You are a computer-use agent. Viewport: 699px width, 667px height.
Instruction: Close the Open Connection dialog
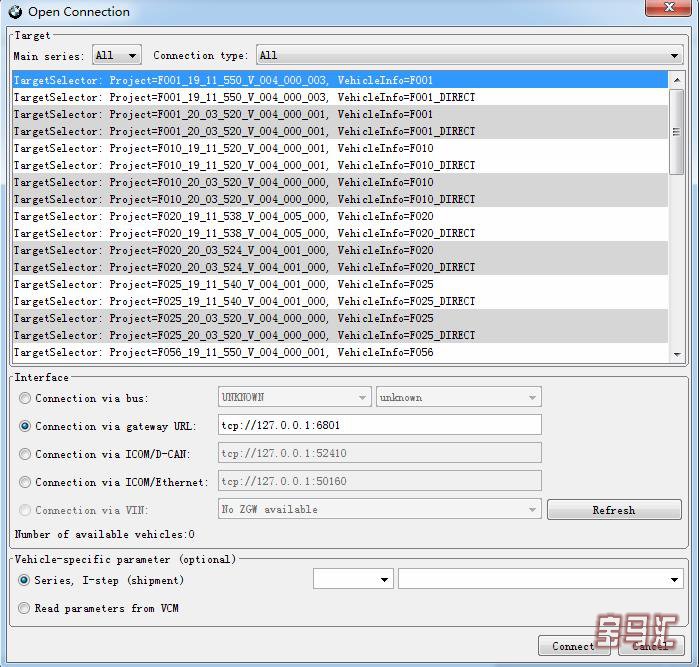click(668, 8)
